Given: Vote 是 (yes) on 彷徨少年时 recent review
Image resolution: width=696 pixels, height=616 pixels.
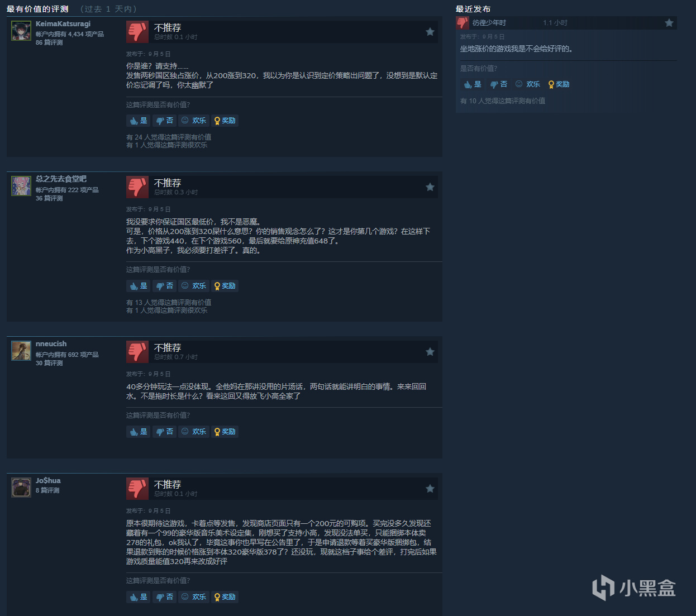Looking at the screenshot, I should (473, 84).
